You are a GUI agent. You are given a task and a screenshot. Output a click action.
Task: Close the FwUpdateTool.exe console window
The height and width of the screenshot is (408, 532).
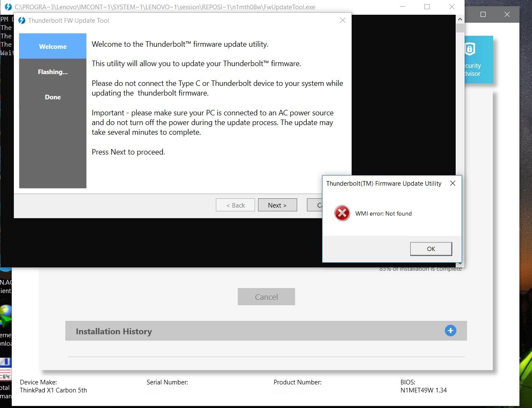451,7
